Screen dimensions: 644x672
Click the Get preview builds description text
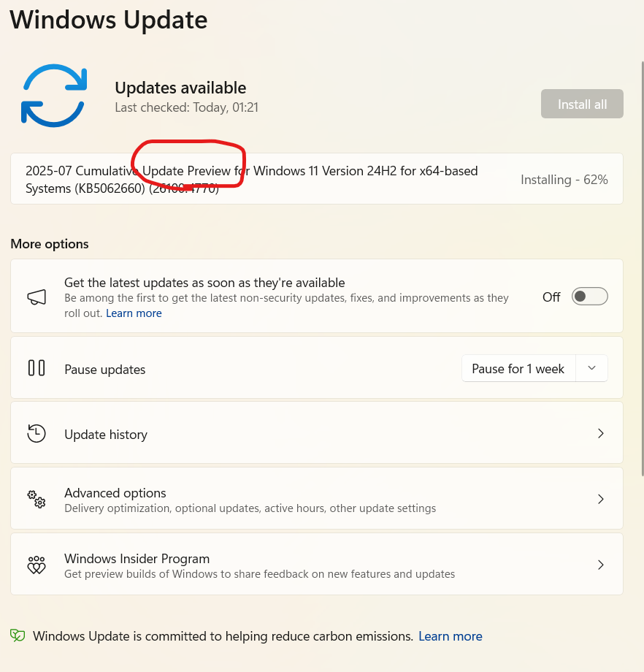pos(260,574)
